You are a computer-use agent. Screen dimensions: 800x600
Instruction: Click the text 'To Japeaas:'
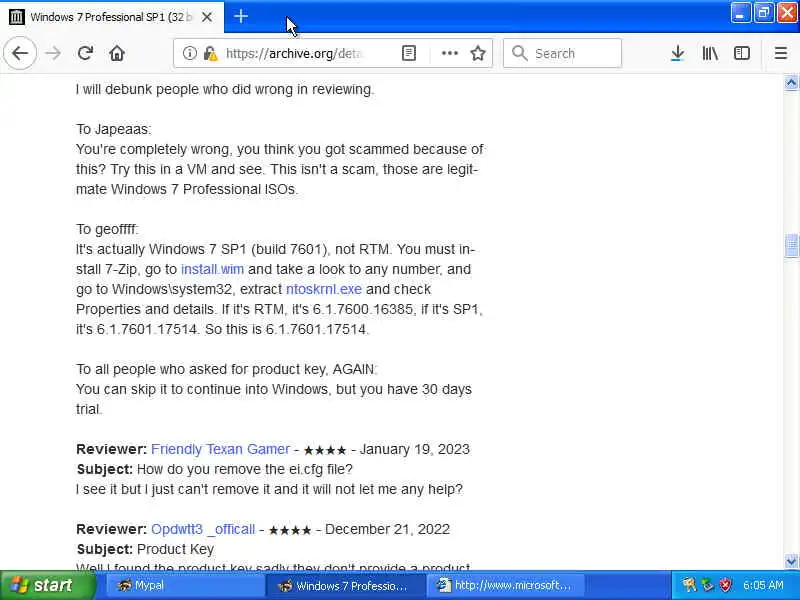click(113, 129)
